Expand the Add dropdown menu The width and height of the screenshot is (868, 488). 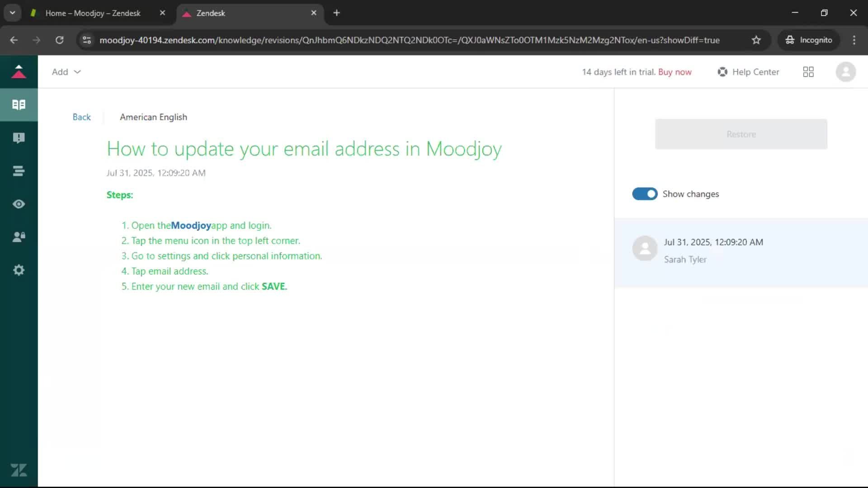[x=66, y=72]
